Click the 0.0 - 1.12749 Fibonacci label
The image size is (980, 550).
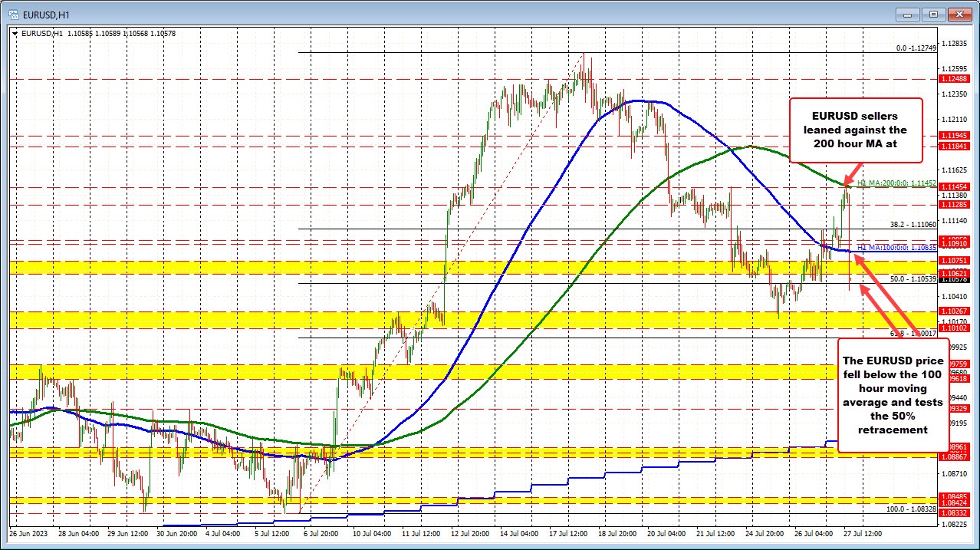click(916, 48)
